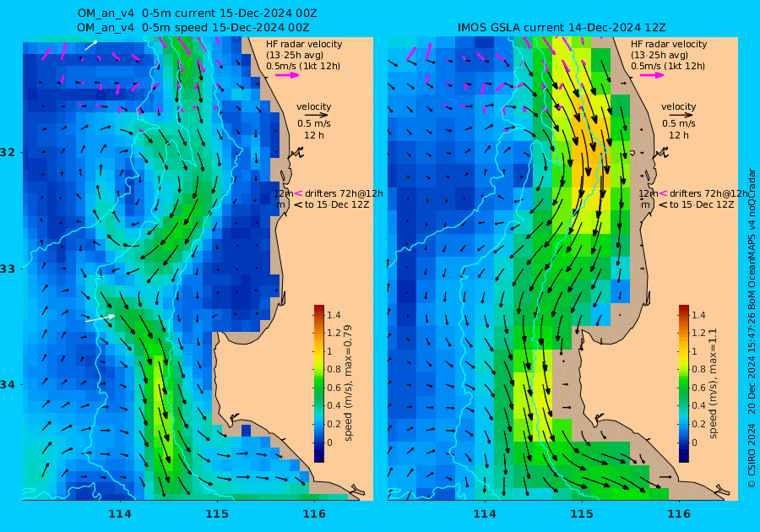Click the right map's '0.5 m/s' velocity scale text
The image size is (760, 532).
click(x=679, y=123)
